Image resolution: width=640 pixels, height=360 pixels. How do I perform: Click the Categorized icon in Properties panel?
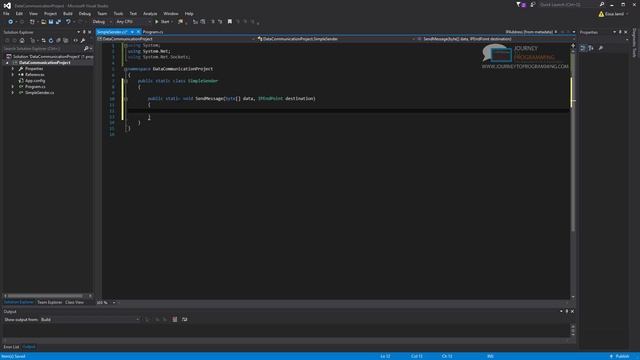pyautogui.click(x=583, y=48)
